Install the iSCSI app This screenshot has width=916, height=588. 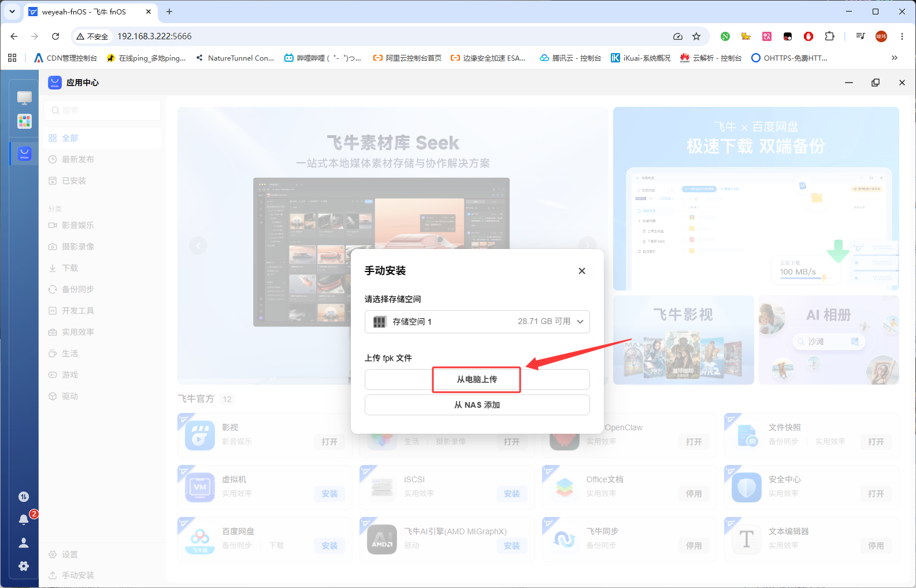tap(511, 494)
